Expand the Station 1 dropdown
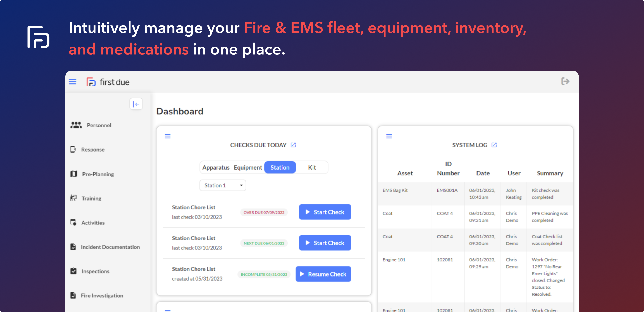 point(222,185)
